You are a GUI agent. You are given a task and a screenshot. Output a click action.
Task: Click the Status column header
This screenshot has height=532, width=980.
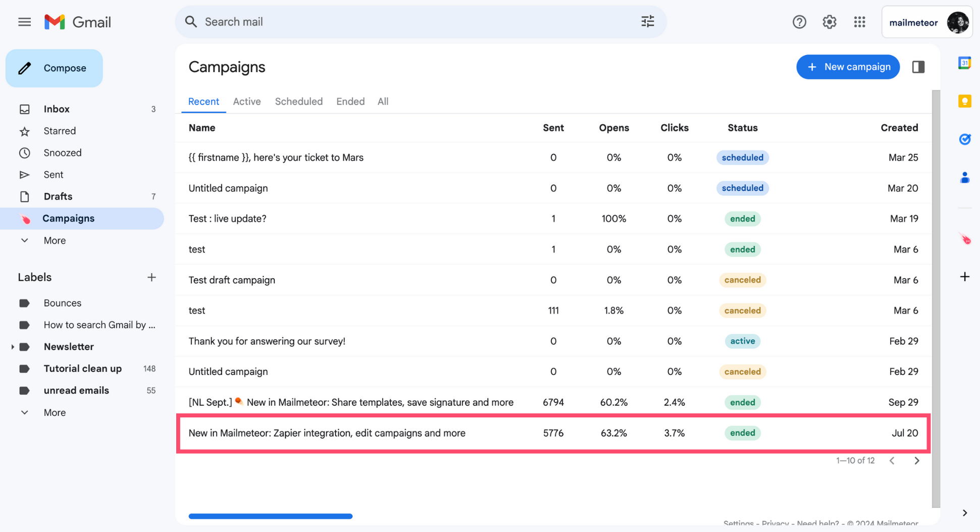point(742,128)
